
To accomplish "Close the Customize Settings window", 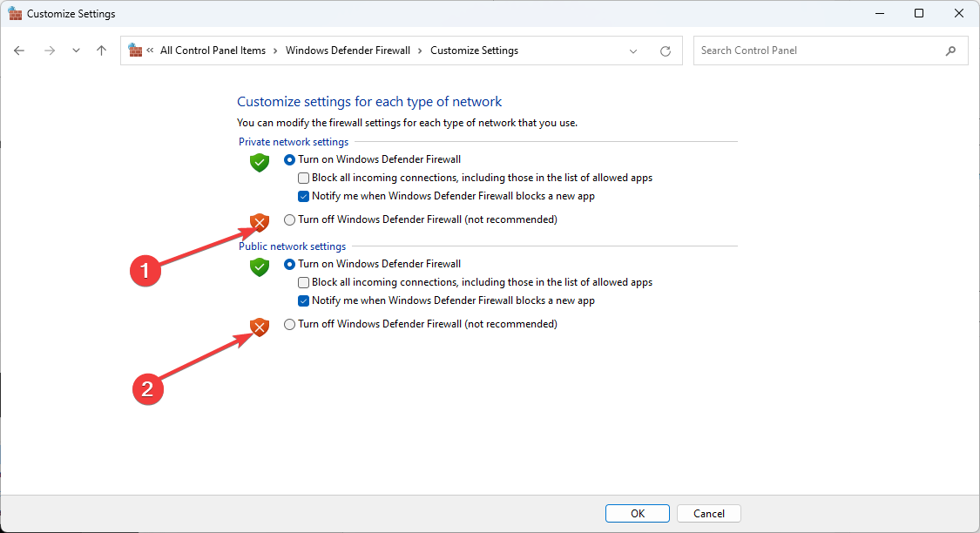I will click(x=959, y=13).
